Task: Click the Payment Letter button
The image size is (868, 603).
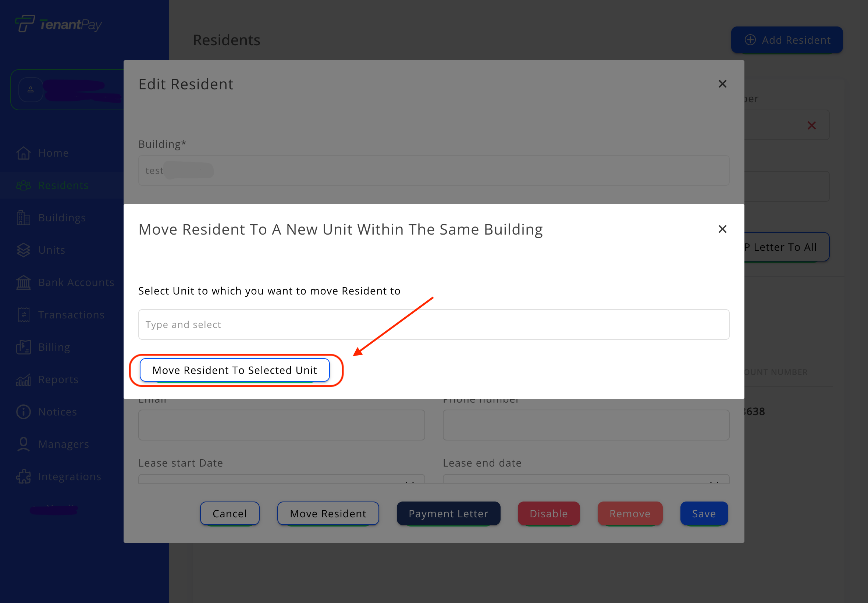Action: (448, 513)
